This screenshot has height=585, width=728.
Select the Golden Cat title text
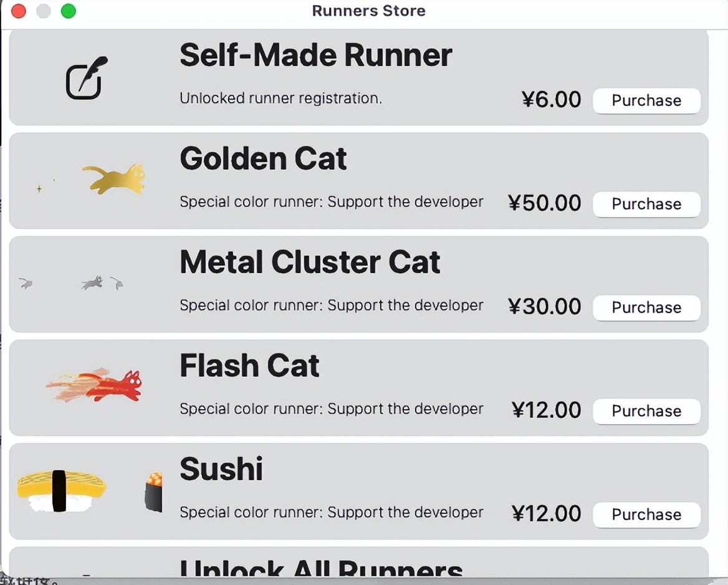[263, 159]
